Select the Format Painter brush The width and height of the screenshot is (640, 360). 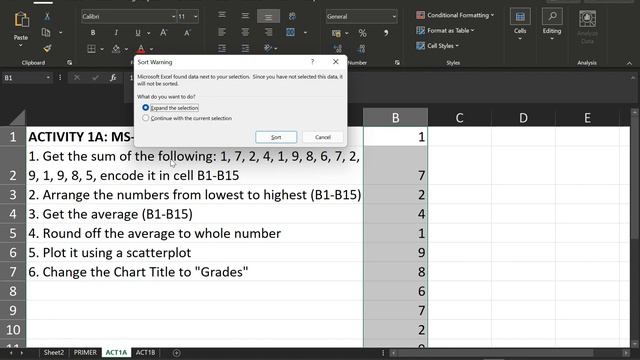(47, 49)
